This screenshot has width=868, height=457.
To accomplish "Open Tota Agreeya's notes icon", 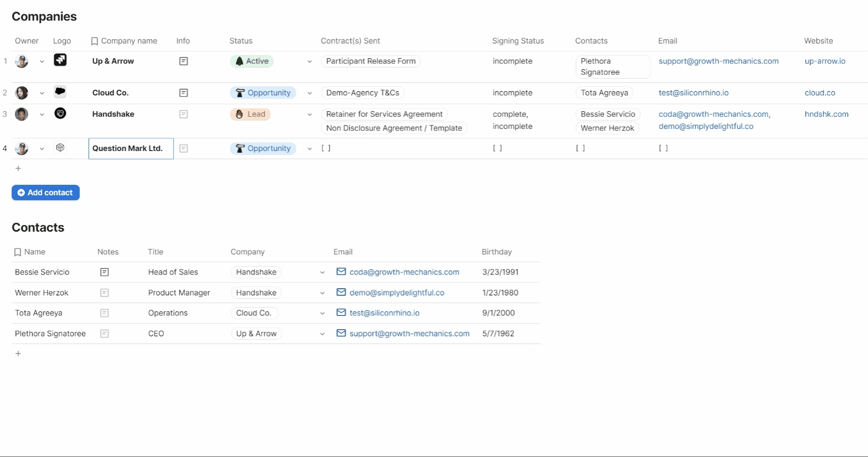I will [x=105, y=313].
